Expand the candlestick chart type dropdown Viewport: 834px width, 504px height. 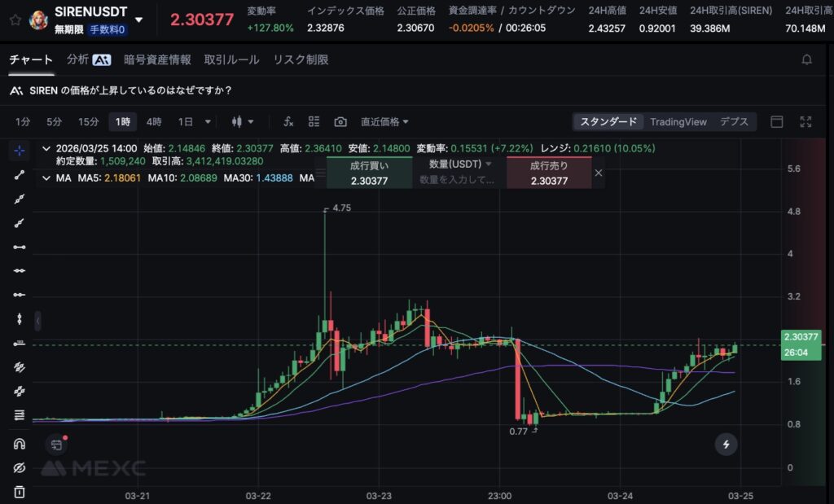coord(243,121)
